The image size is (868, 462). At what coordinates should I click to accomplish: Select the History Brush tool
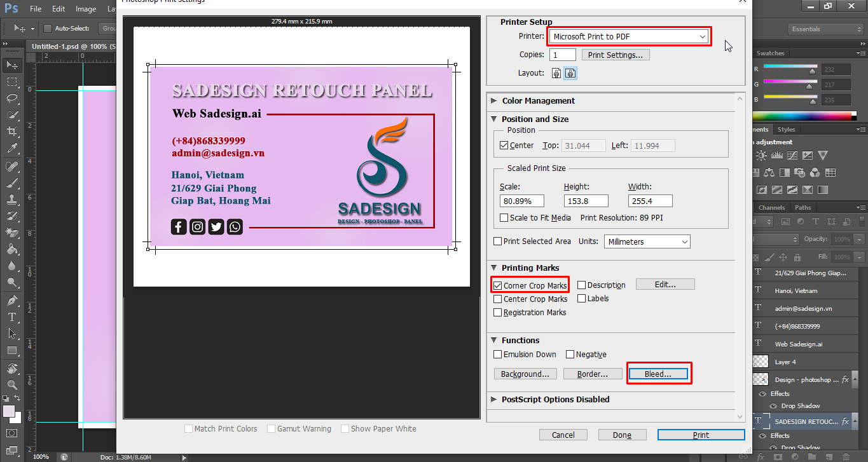pyautogui.click(x=12, y=216)
